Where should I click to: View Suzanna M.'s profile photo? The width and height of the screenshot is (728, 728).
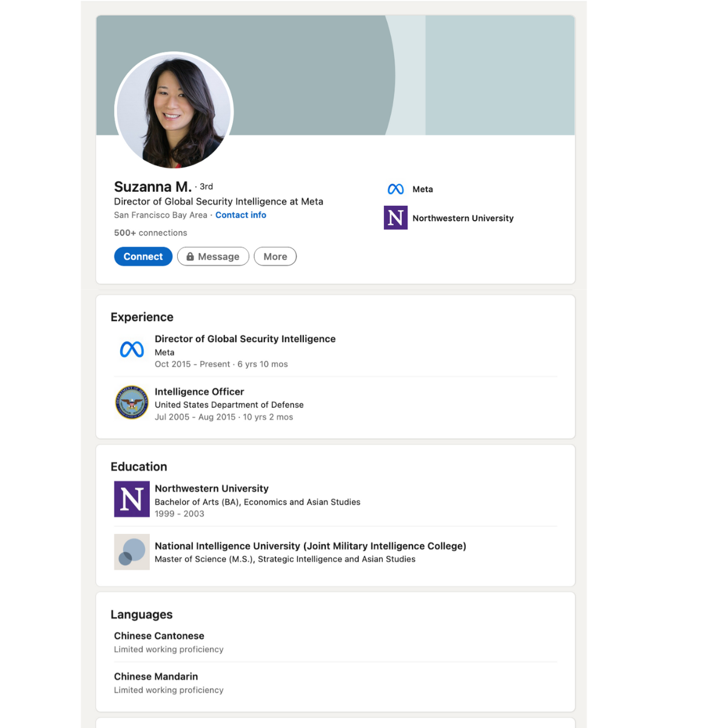click(x=174, y=110)
